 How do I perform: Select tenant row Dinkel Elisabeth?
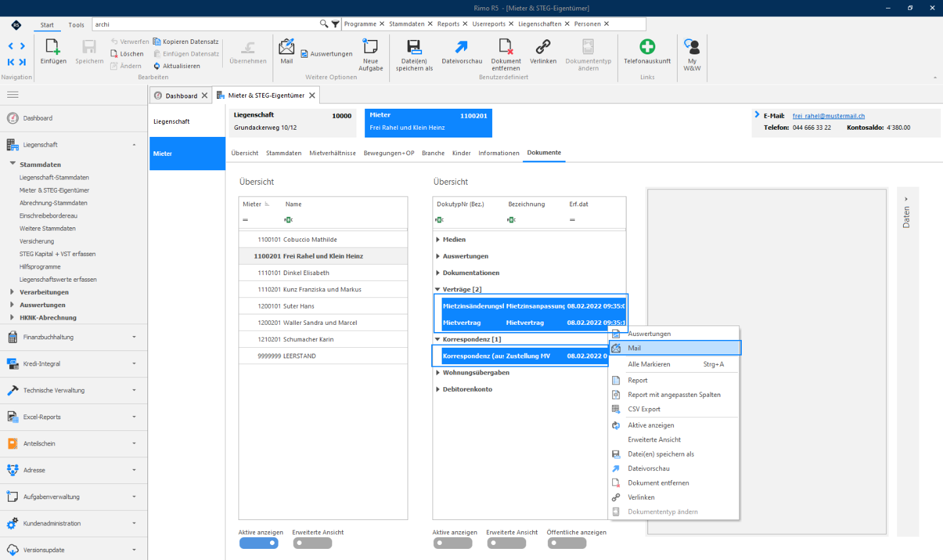click(x=323, y=273)
